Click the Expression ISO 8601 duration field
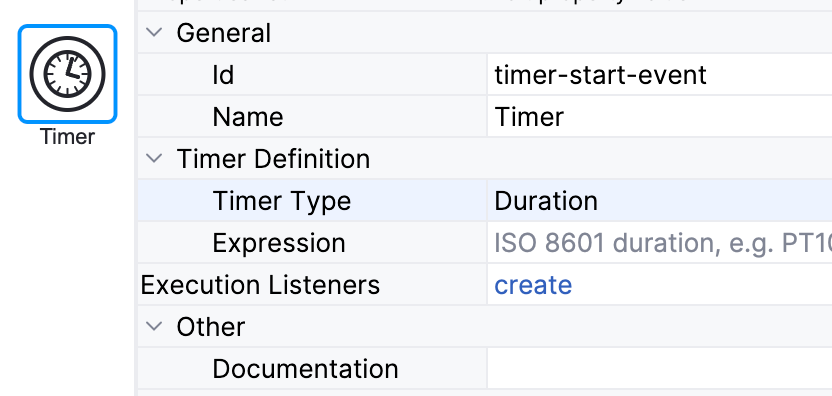This screenshot has width=832, height=396. click(x=660, y=243)
